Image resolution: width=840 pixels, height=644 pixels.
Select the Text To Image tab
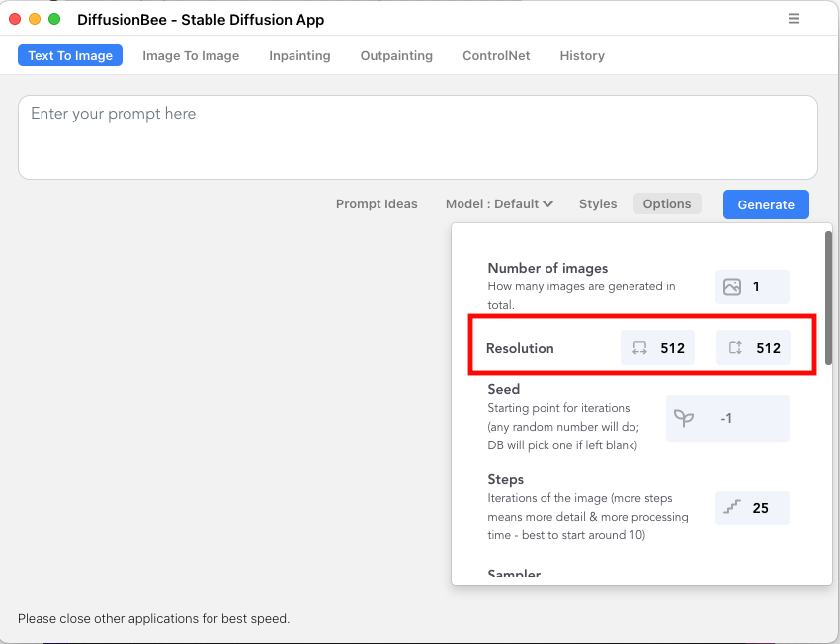tap(70, 55)
